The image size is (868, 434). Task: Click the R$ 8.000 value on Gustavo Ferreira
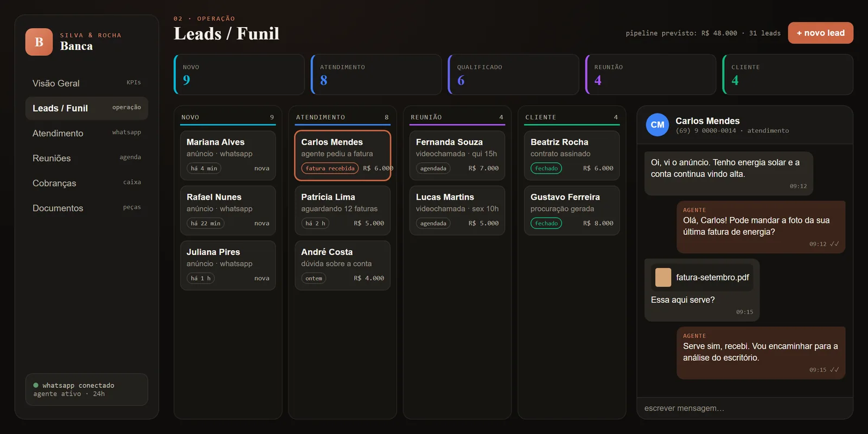598,224
